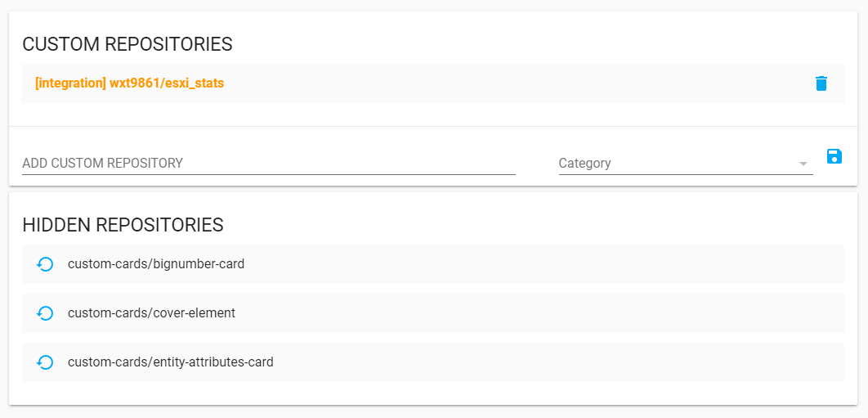The width and height of the screenshot is (868, 418).
Task: Delete the wxt9861/esxi_stats custom repository
Action: 821,83
